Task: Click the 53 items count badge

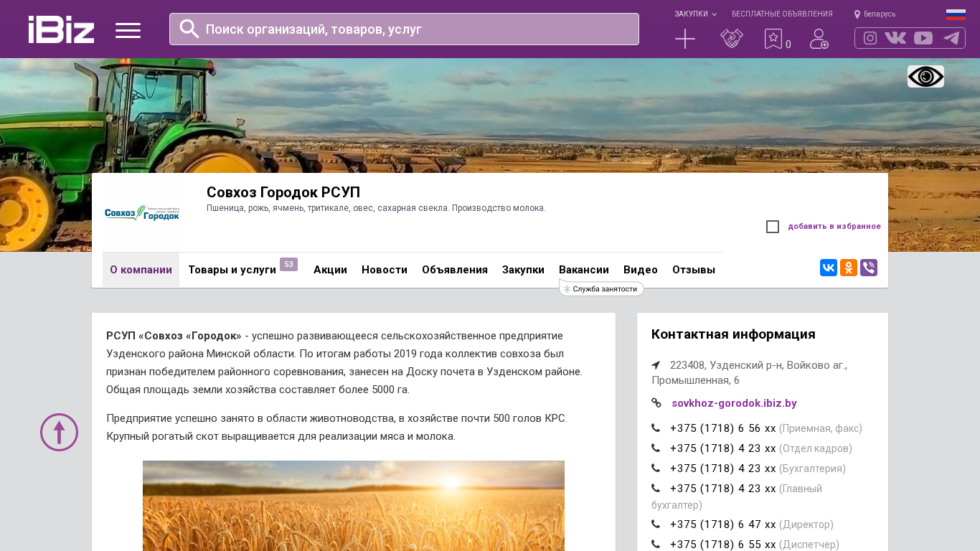Action: click(288, 264)
